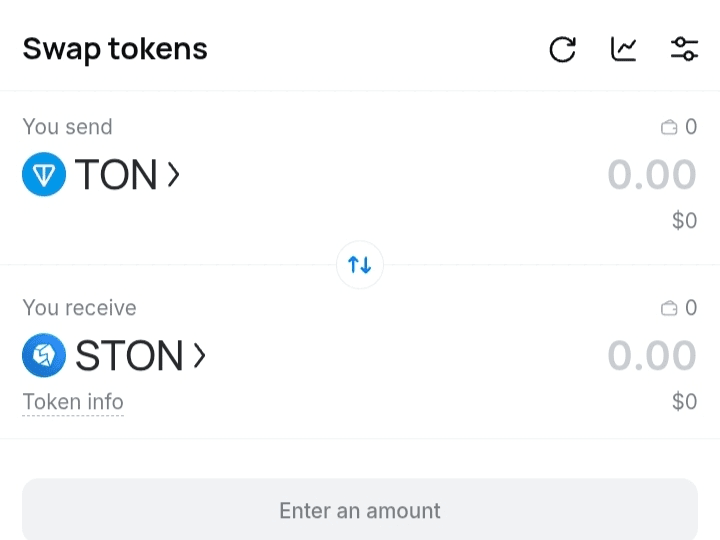Click the TON token logo
Screen dimensions: 720x540
(x=44, y=175)
